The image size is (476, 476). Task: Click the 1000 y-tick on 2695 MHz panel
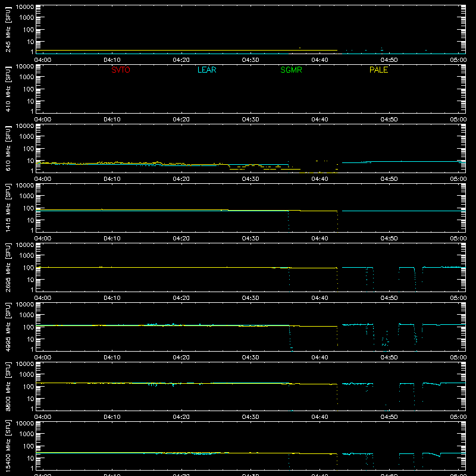[27, 256]
